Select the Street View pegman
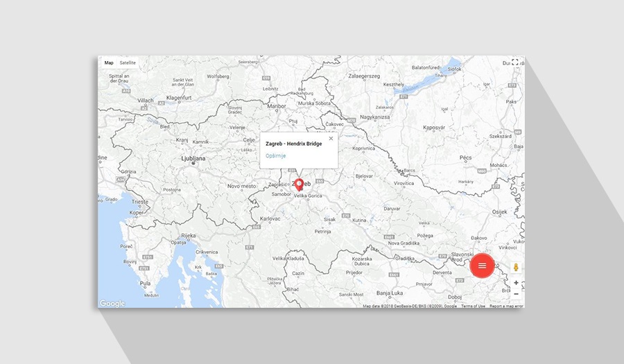This screenshot has height=364, width=624. pos(516,268)
